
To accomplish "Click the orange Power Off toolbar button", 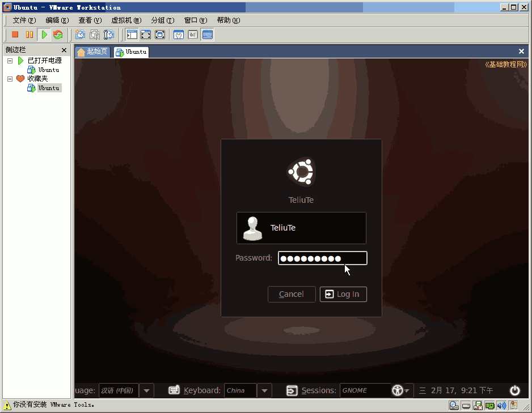I will coord(15,35).
